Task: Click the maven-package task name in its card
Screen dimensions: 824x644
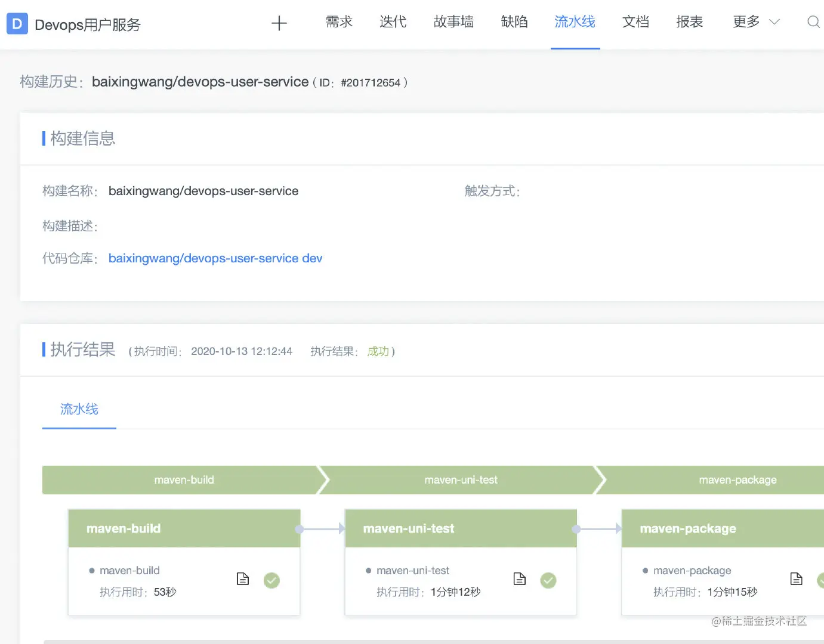Action: click(x=692, y=571)
